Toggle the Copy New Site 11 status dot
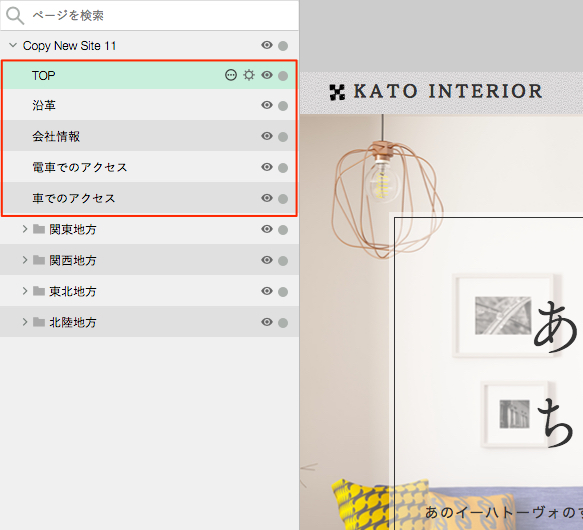Viewport: 583px width, 530px height. [x=283, y=46]
